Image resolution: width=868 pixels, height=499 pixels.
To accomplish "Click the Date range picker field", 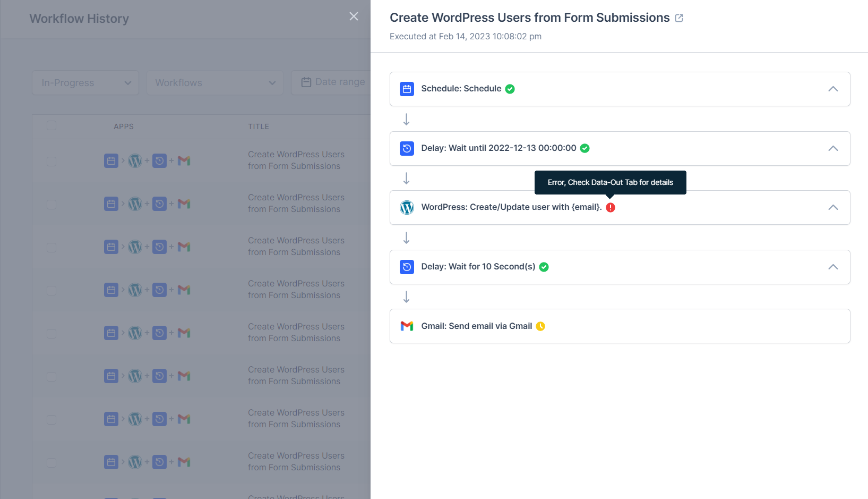I will [333, 82].
